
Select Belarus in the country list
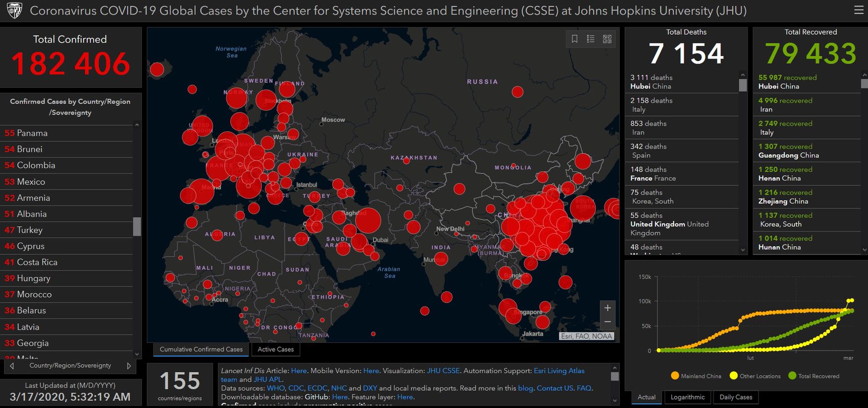[x=67, y=311]
